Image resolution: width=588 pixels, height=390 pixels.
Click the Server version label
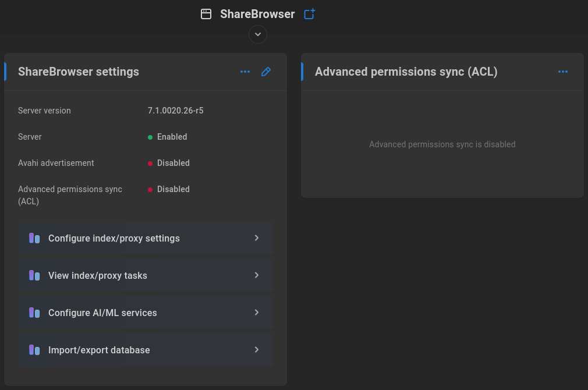[44, 111]
